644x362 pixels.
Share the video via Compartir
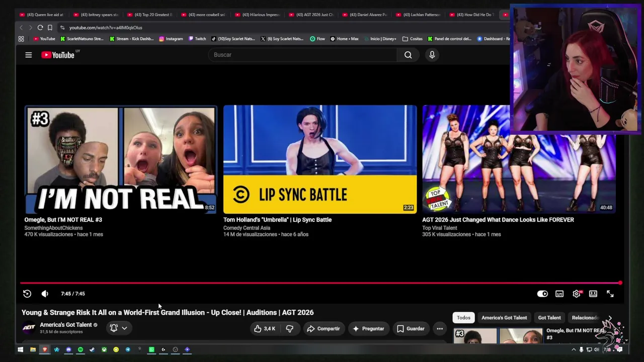324,328
